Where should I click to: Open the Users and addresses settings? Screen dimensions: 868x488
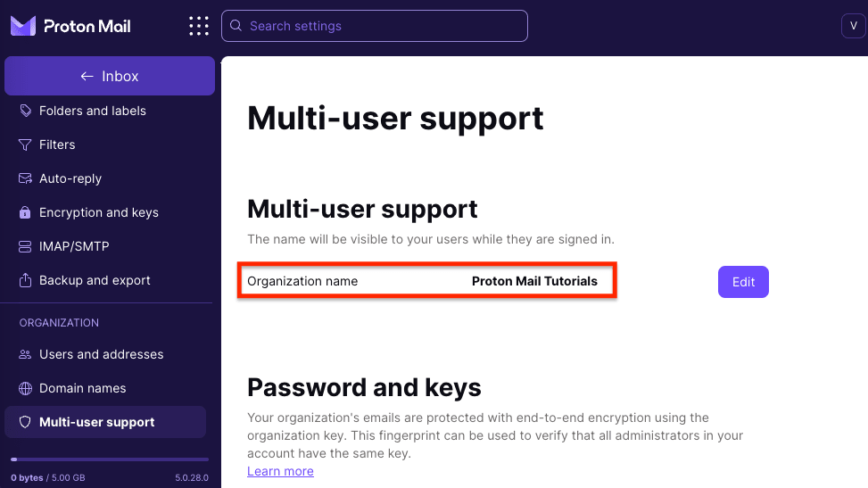tap(101, 354)
